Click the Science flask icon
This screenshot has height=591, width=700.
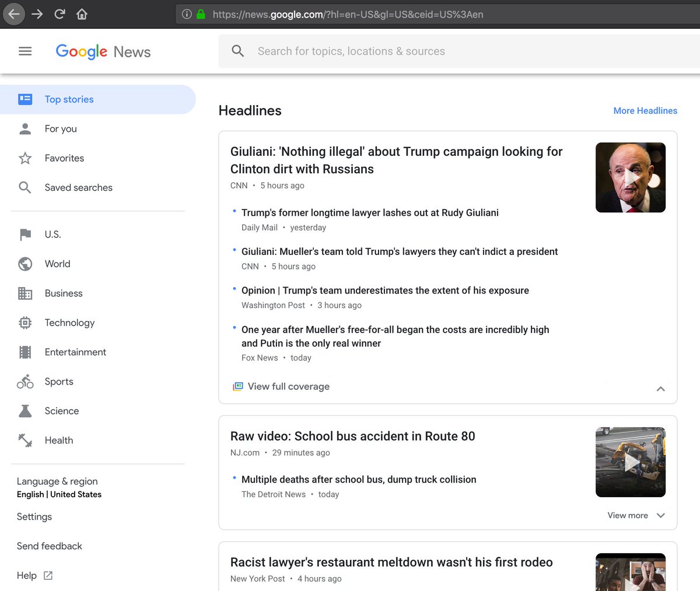pyautogui.click(x=25, y=411)
